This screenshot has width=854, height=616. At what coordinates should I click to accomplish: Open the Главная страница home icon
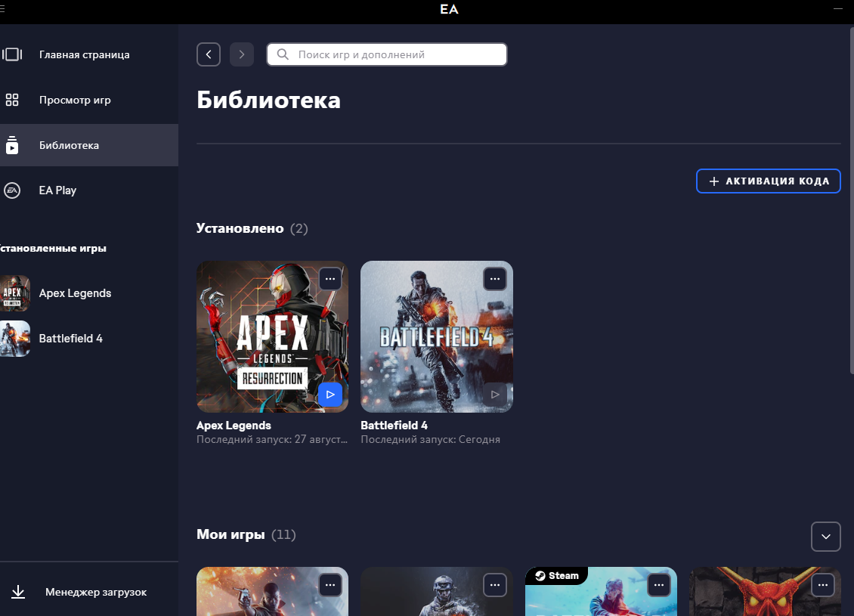point(12,54)
